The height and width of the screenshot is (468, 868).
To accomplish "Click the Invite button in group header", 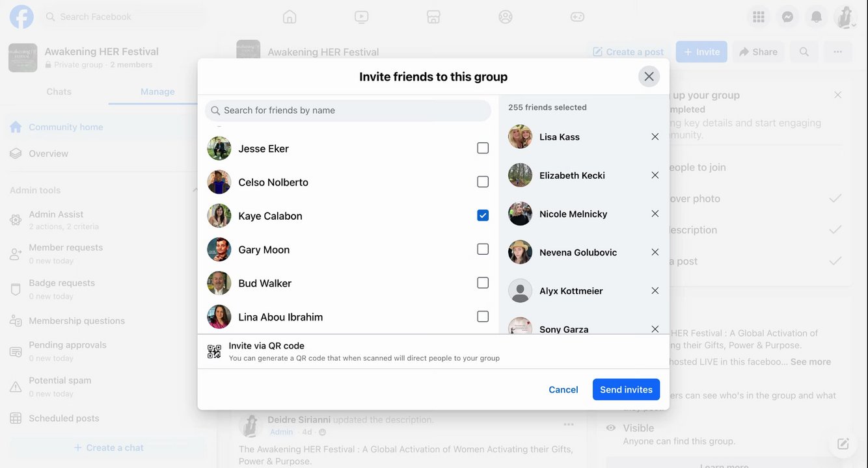I will pos(701,52).
